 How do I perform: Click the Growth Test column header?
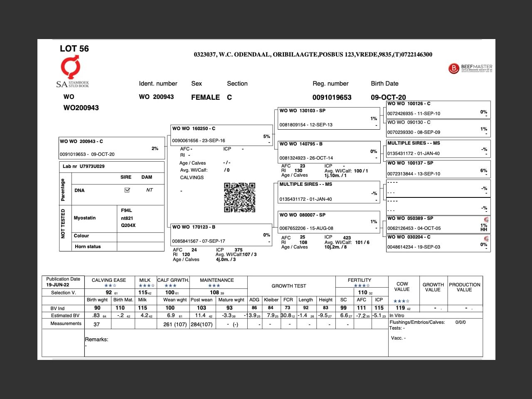coord(289,286)
